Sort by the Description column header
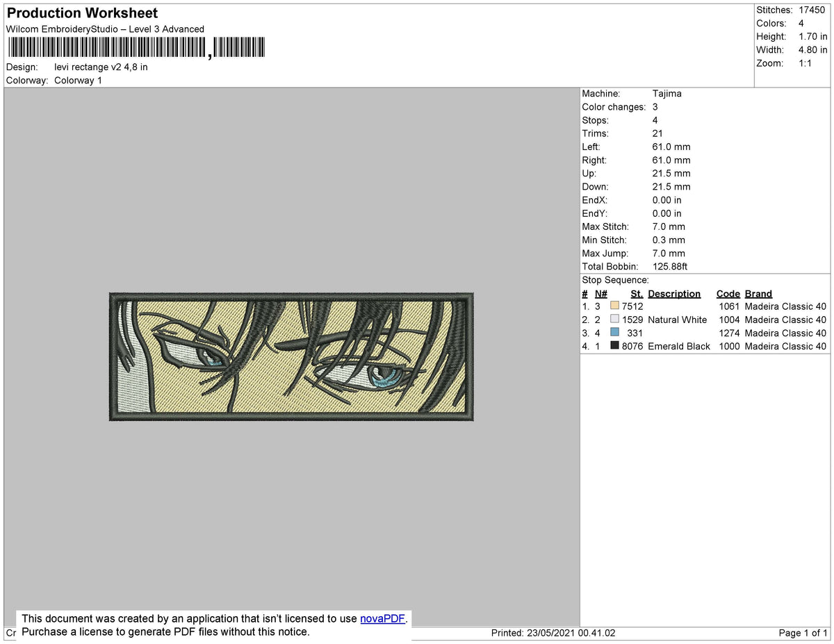The width and height of the screenshot is (834, 644). (674, 293)
